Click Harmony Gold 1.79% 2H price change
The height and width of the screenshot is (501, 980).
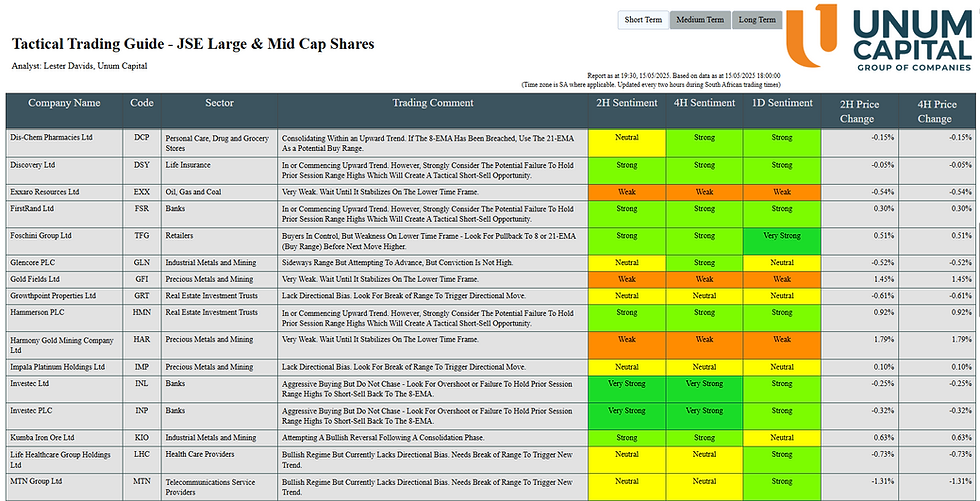[x=884, y=340]
